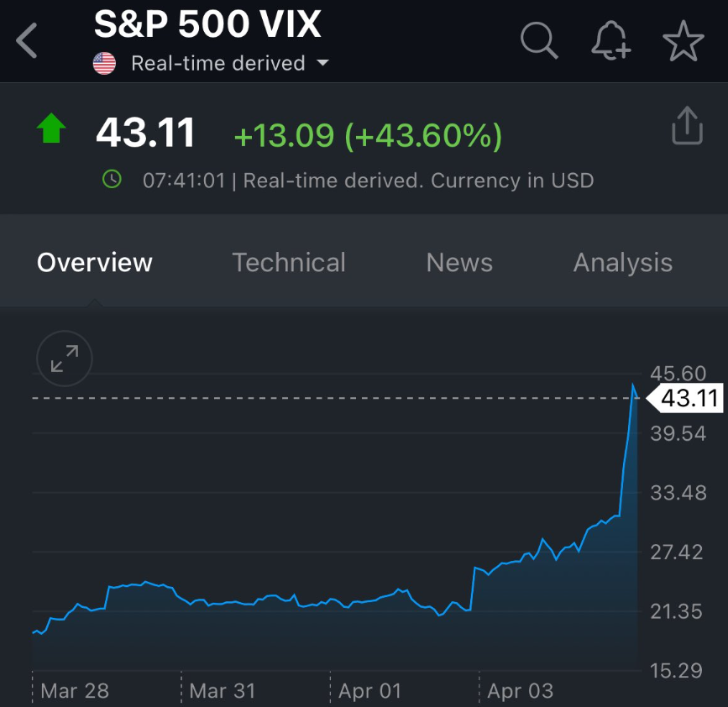Tap the +13.09 (+43.60%) change text
This screenshot has height=707, width=728.
[x=368, y=134]
